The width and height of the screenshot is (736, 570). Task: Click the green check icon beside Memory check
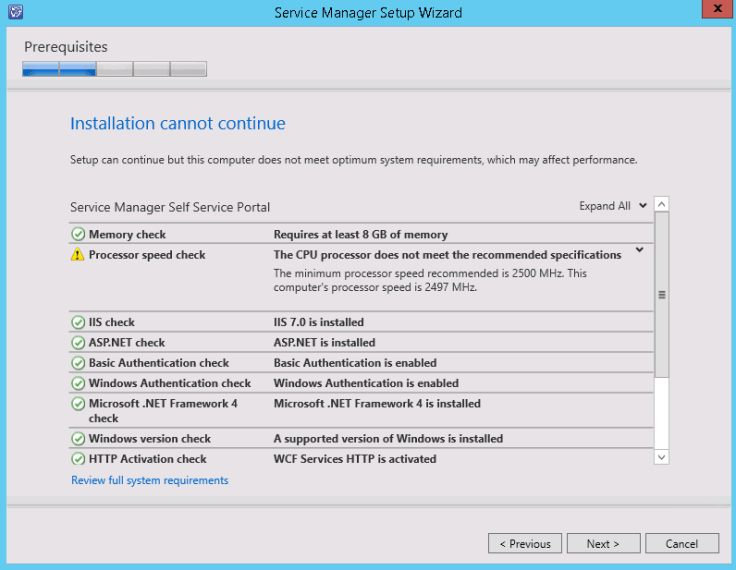(78, 234)
